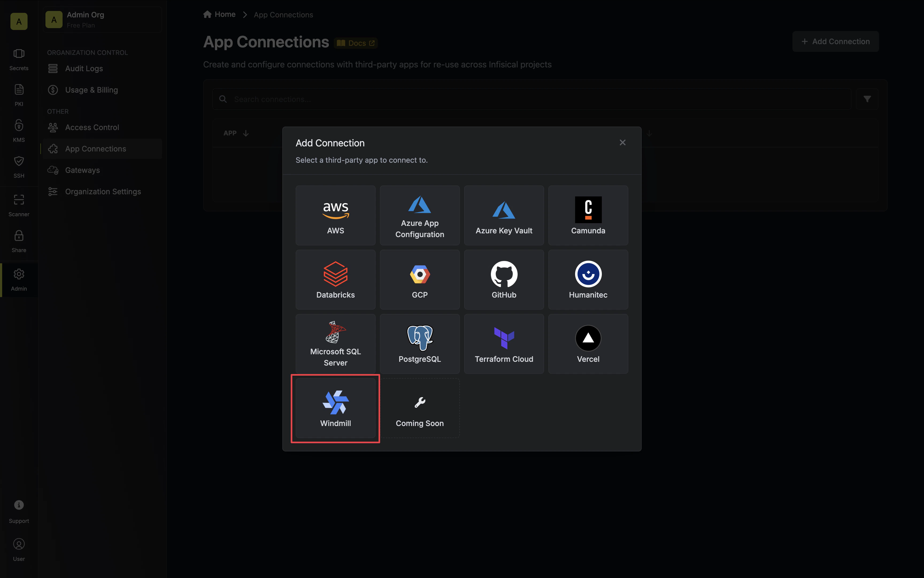Image resolution: width=924 pixels, height=578 pixels.
Task: Choose the Windmill connection tile
Action: point(335,408)
